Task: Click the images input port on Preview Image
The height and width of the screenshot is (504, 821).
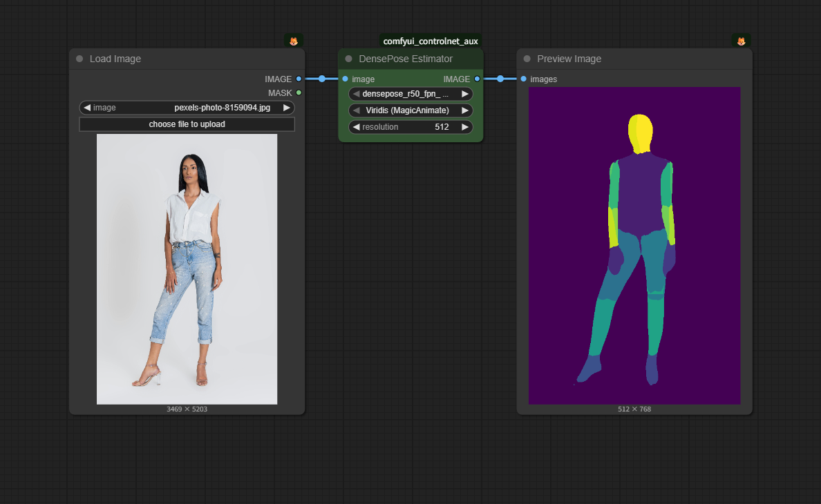Action: coord(524,79)
